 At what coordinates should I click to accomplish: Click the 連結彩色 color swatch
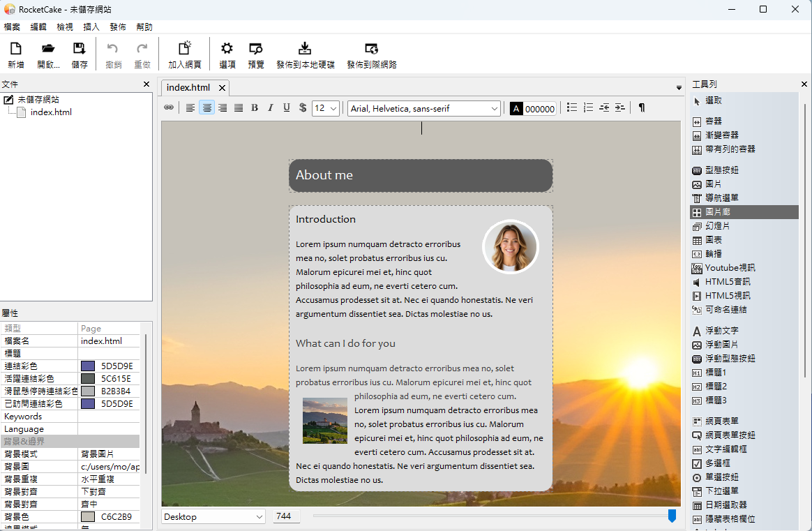(x=88, y=366)
